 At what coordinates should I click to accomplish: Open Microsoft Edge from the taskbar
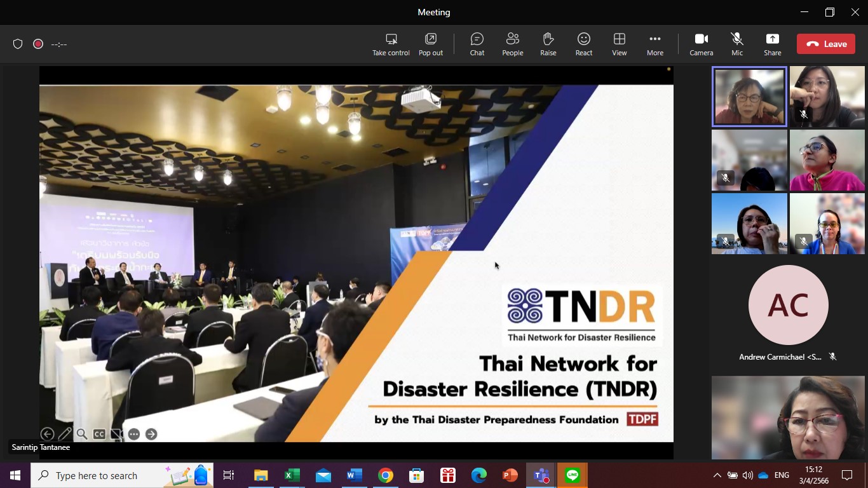pos(478,475)
